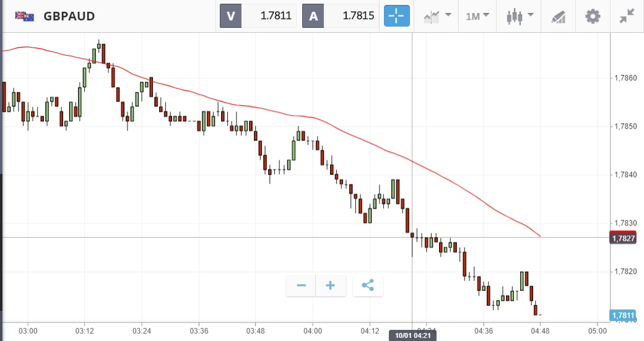Select the GBPAUD instrument name
644x341 pixels.
coord(69,16)
